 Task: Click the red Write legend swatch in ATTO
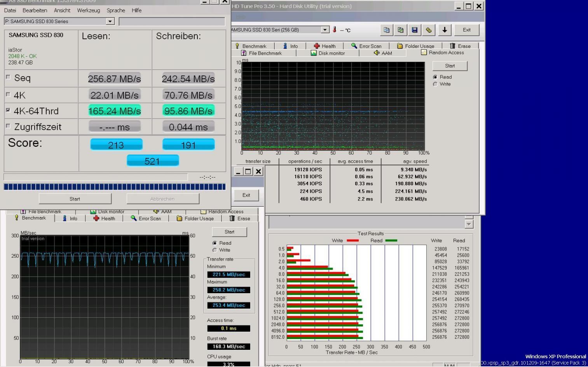point(352,240)
